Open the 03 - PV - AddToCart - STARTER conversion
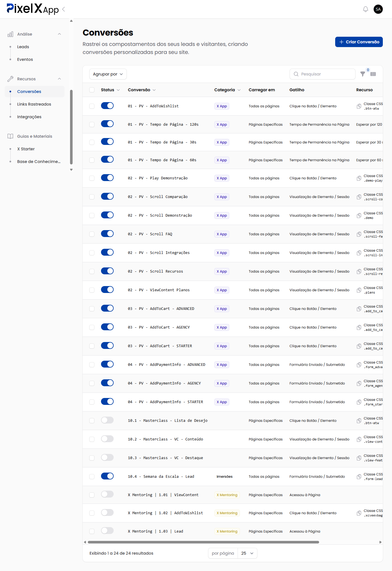Viewport: 392px width, 571px height. [160, 346]
